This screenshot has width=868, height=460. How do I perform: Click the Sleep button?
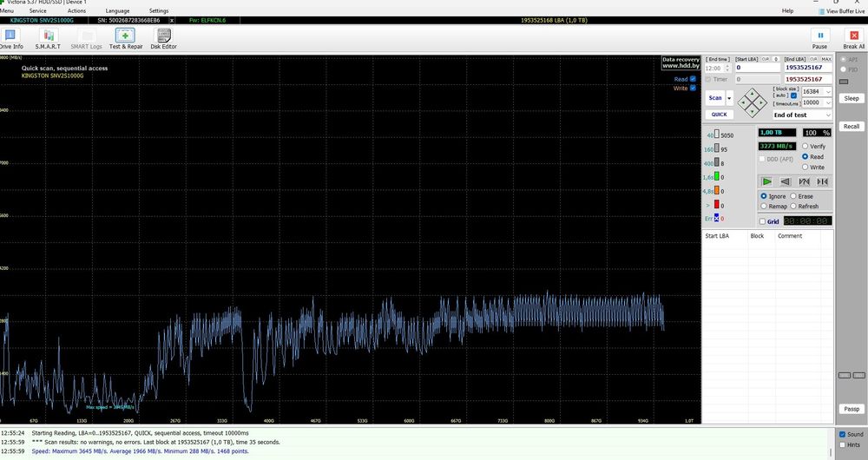click(x=852, y=98)
